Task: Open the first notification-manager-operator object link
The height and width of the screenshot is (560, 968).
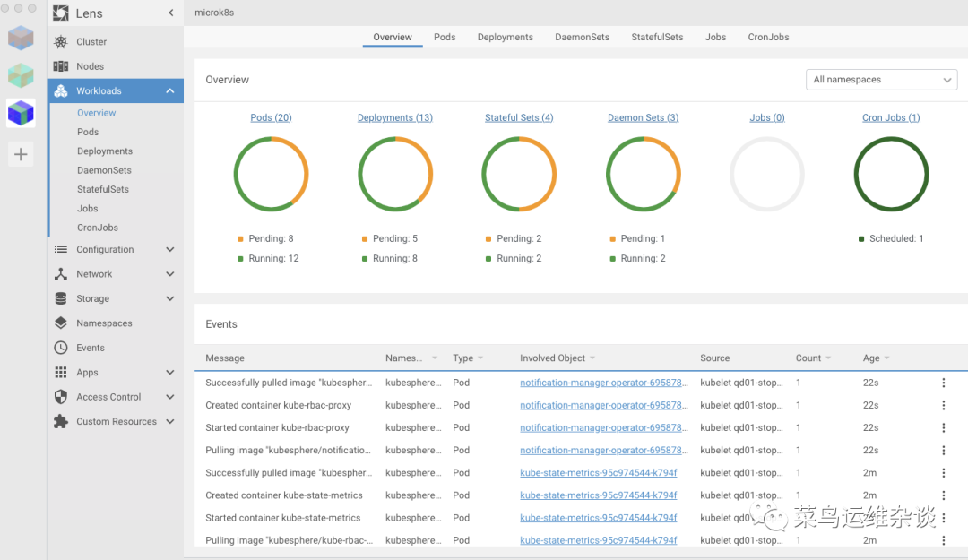Action: 606,383
